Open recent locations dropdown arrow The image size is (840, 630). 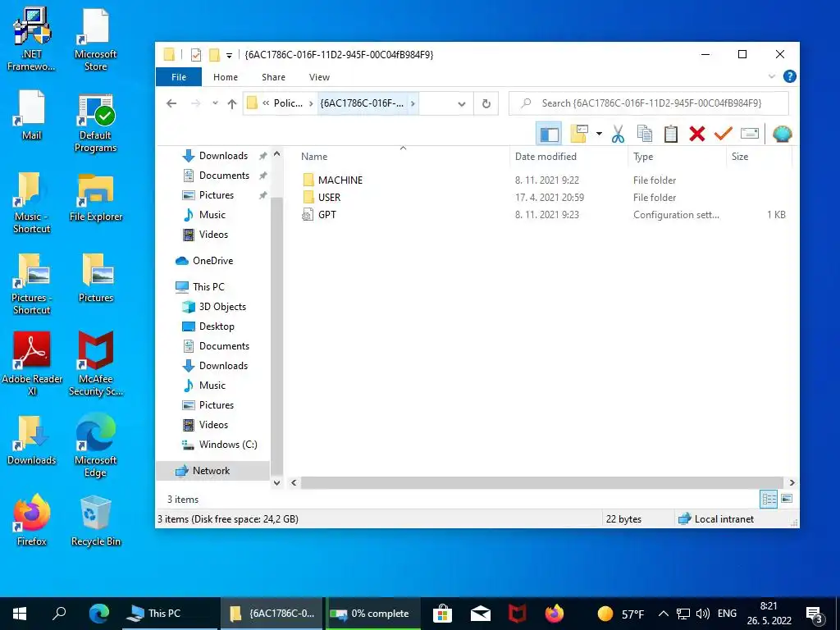[215, 103]
